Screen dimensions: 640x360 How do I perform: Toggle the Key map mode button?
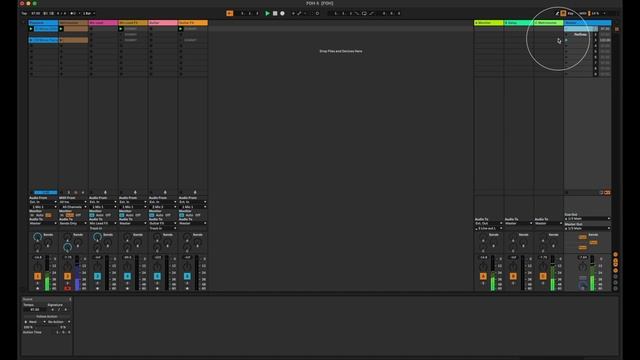coord(571,13)
